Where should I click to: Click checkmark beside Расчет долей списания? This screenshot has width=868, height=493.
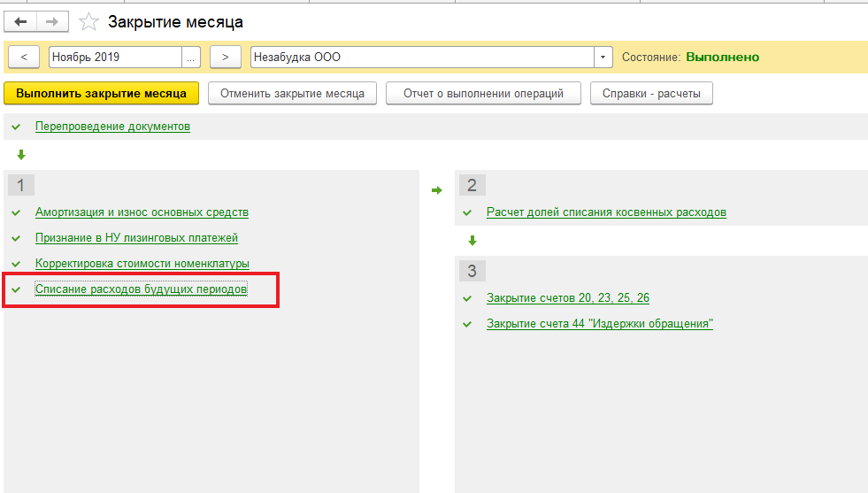coord(467,212)
